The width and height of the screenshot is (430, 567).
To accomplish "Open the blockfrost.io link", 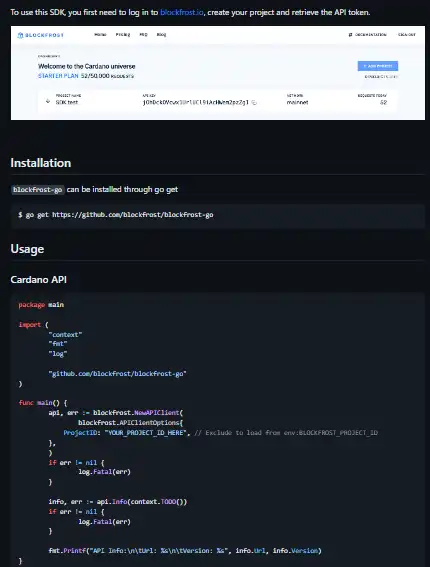I will [x=182, y=12].
